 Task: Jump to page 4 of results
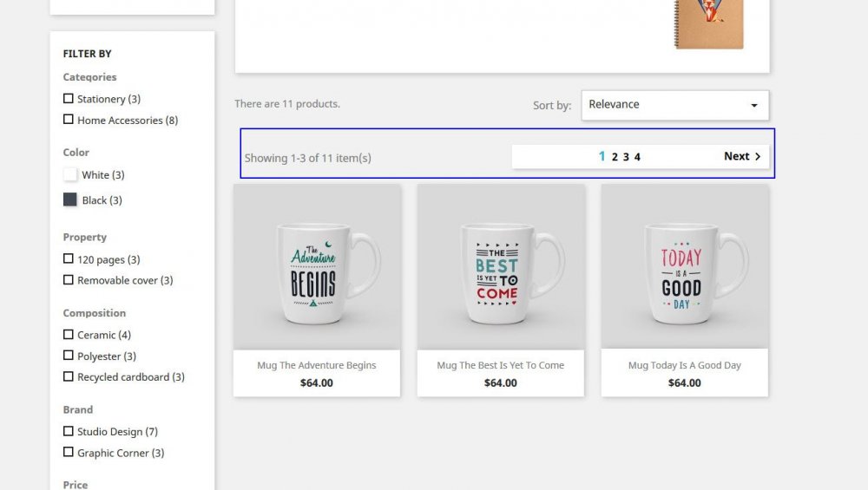pos(637,157)
